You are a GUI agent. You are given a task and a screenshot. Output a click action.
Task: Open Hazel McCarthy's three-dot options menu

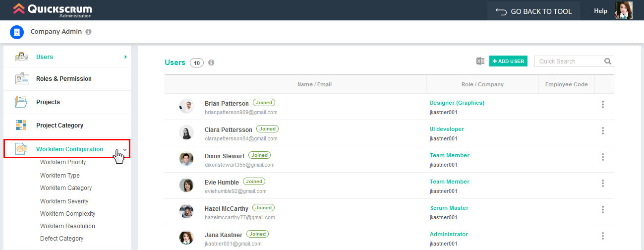click(603, 209)
